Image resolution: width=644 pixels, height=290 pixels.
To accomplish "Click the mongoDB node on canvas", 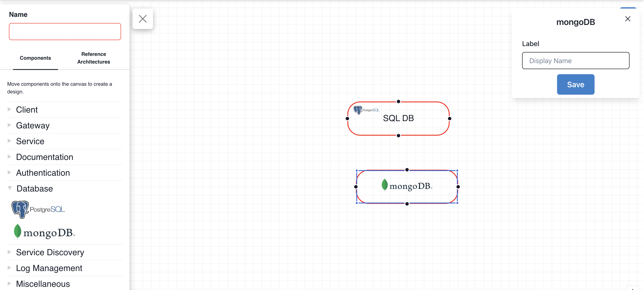I will point(406,186).
